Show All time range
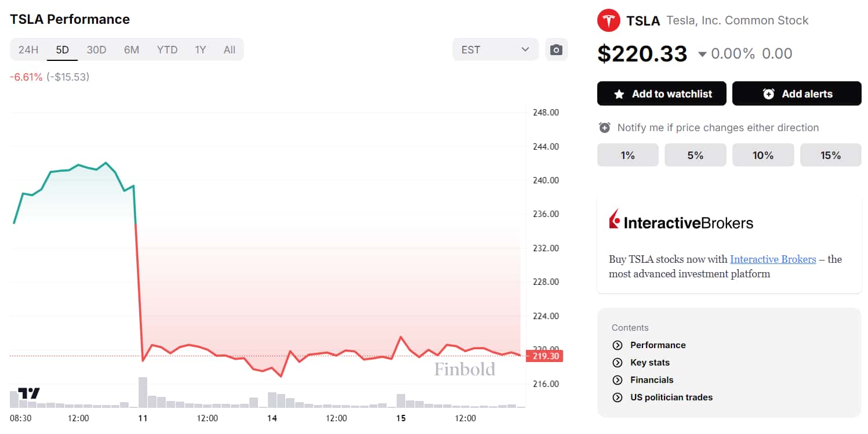This screenshot has width=868, height=434. click(230, 49)
